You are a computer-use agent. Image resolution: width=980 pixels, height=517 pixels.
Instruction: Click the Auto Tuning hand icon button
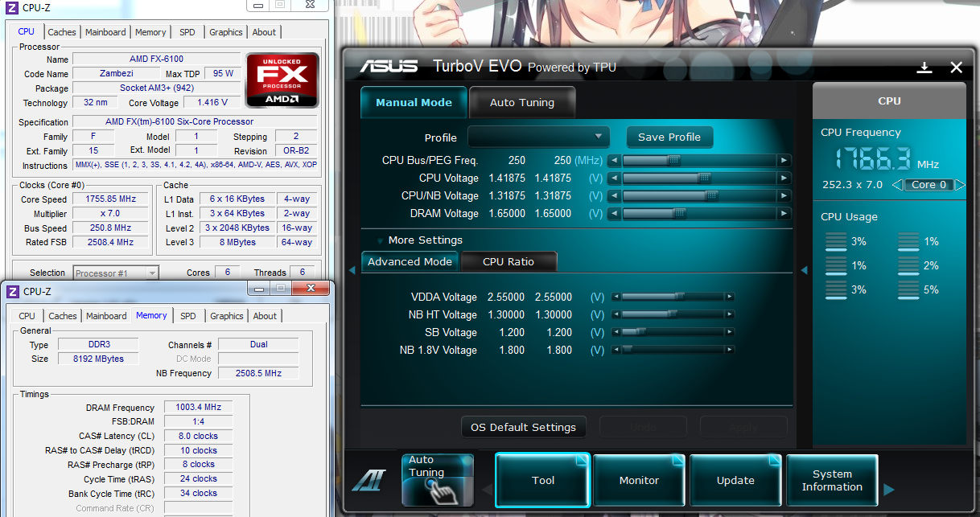[x=438, y=480]
